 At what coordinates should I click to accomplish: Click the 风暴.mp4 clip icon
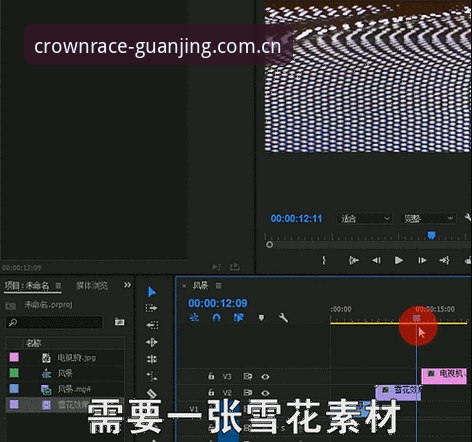coord(46,389)
